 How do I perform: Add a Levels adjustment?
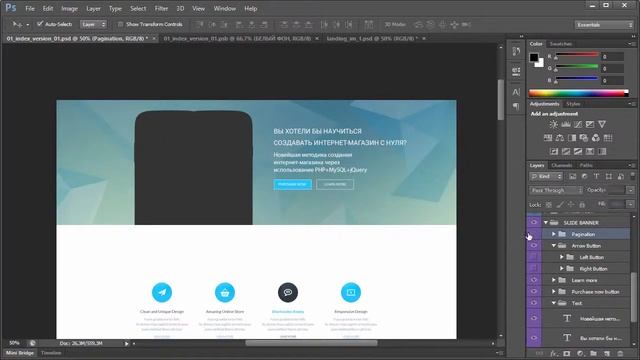(566, 124)
